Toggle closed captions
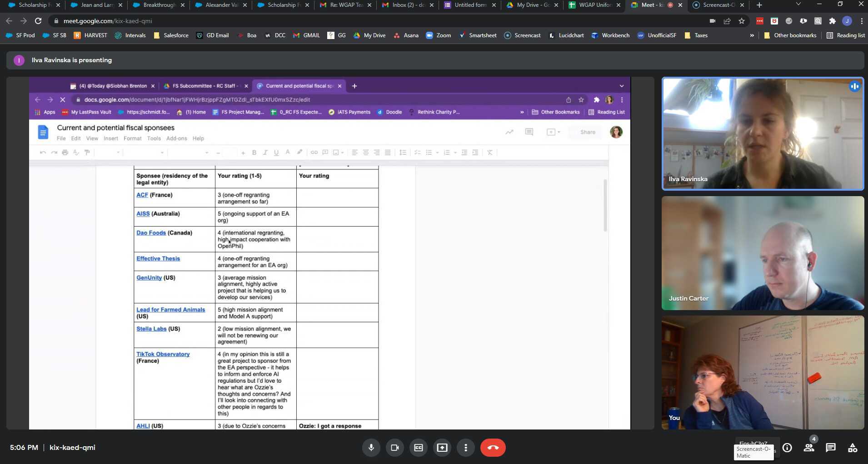The image size is (868, 464). tap(418, 448)
